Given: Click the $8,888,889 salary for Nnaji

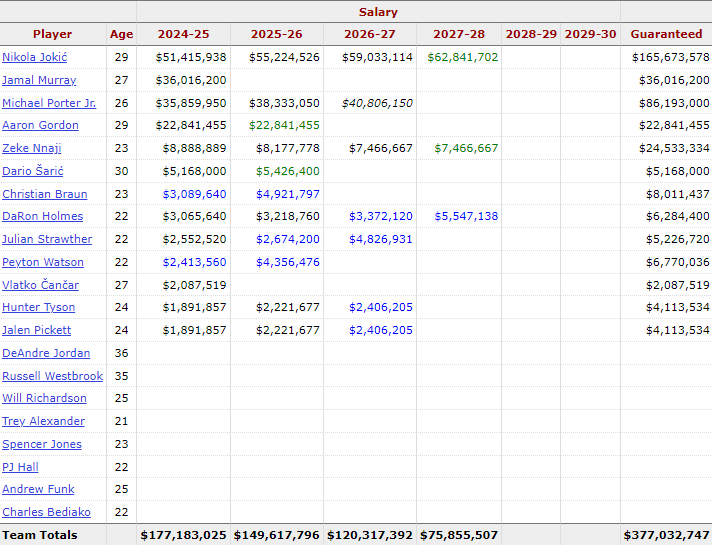Looking at the screenshot, I should pyautogui.click(x=194, y=149).
